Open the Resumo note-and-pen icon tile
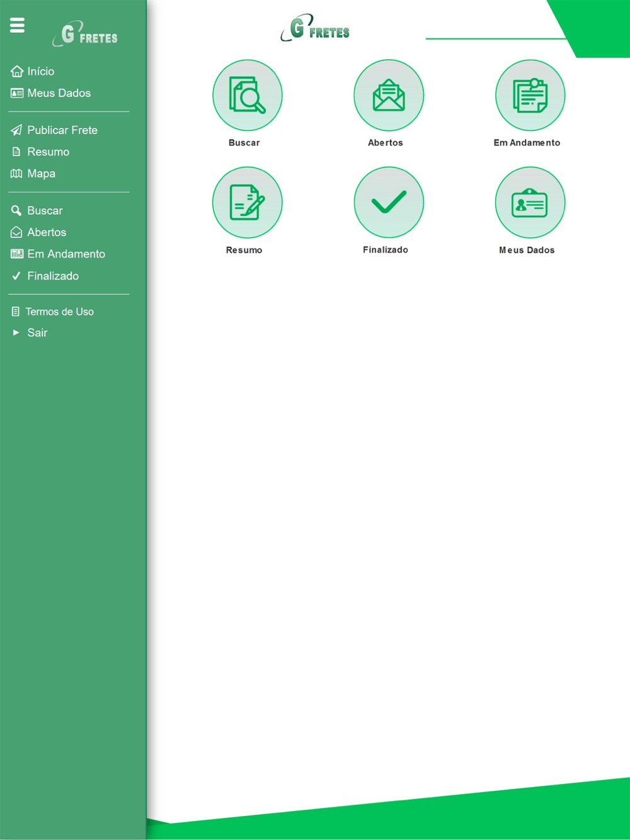The image size is (630, 840). coord(247,202)
